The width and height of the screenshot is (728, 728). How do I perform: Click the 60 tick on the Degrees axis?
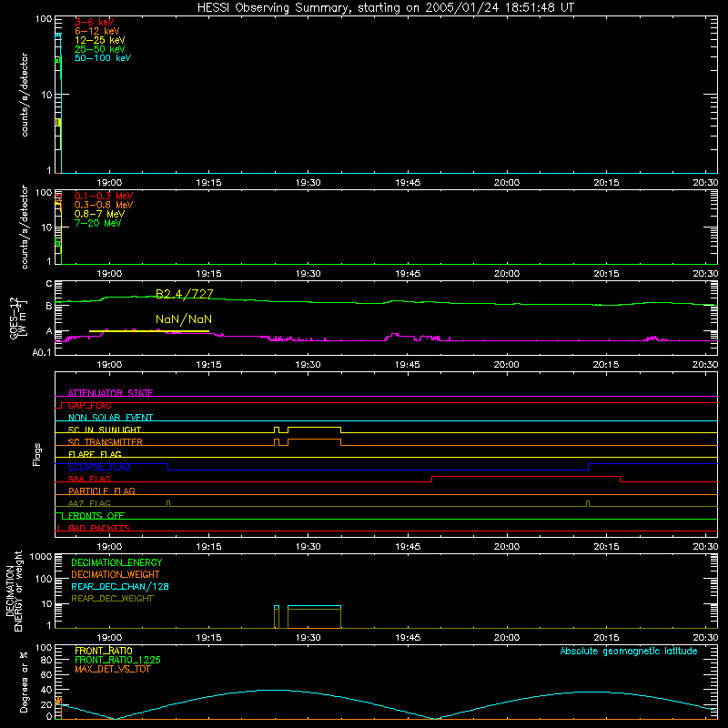pos(46,674)
